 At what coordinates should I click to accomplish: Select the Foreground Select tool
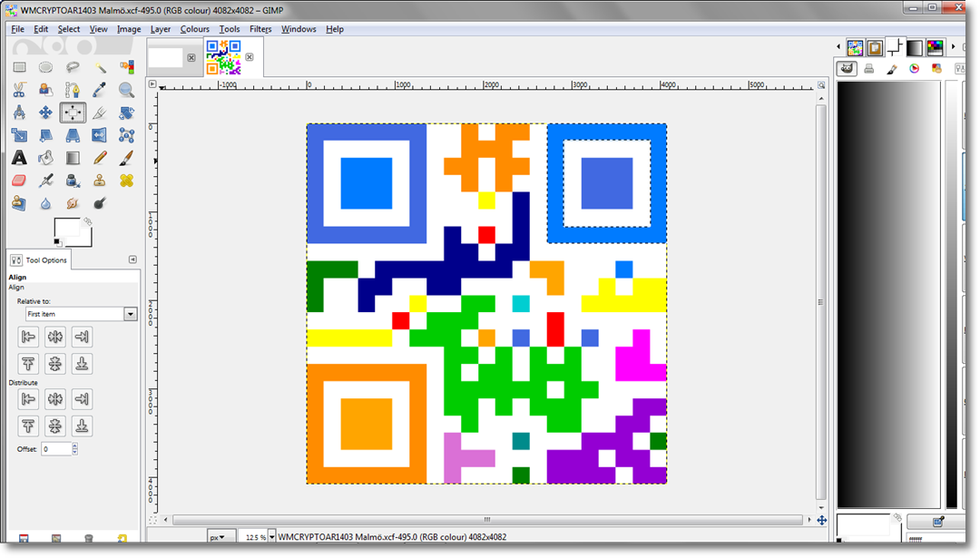(x=45, y=90)
